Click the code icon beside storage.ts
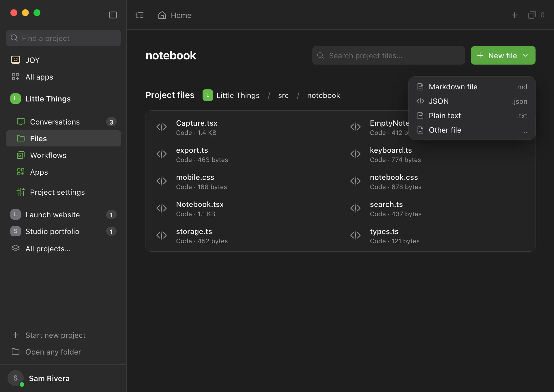The height and width of the screenshot is (392, 554). click(162, 235)
